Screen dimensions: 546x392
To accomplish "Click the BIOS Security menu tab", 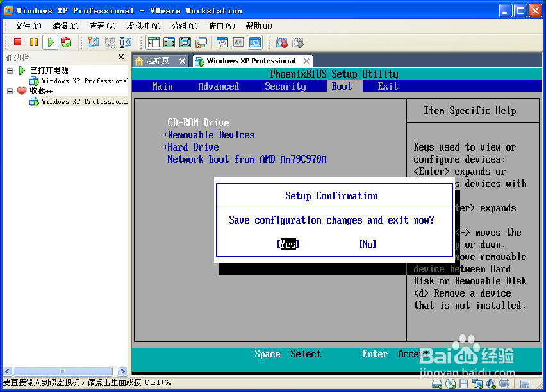I will tap(285, 86).
